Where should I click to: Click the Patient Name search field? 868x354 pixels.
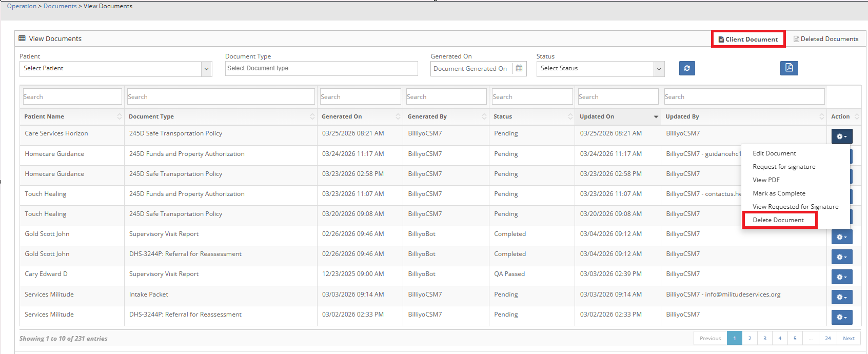click(72, 97)
